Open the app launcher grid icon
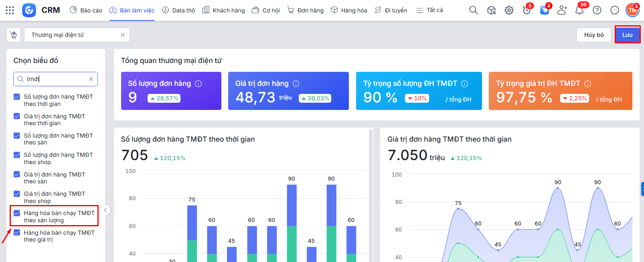 pos(10,10)
